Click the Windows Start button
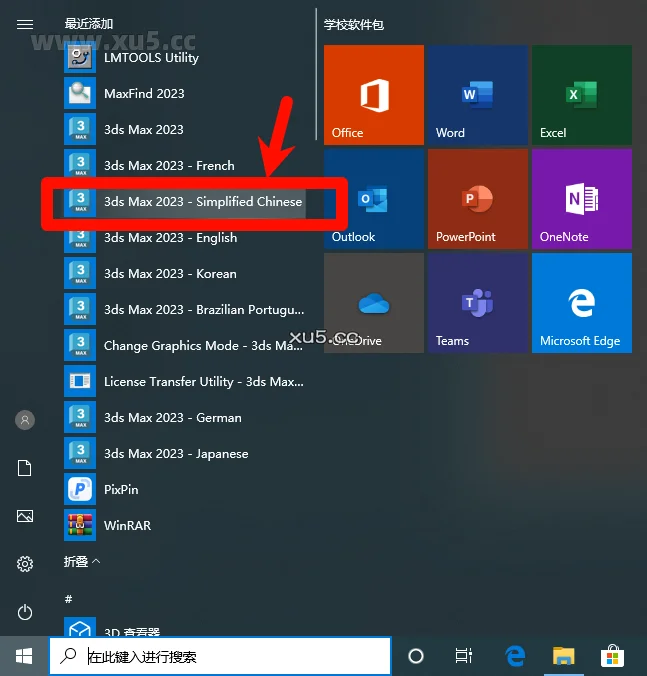 point(23,656)
